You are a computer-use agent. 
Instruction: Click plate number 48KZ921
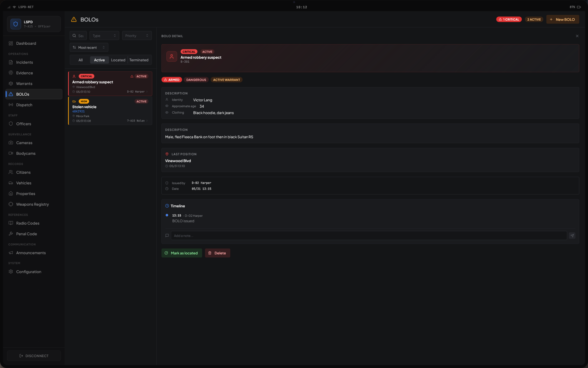pos(78,111)
